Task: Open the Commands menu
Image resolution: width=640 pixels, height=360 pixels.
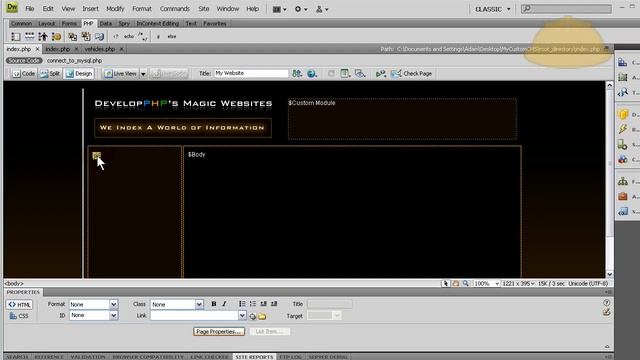Action: click(174, 9)
